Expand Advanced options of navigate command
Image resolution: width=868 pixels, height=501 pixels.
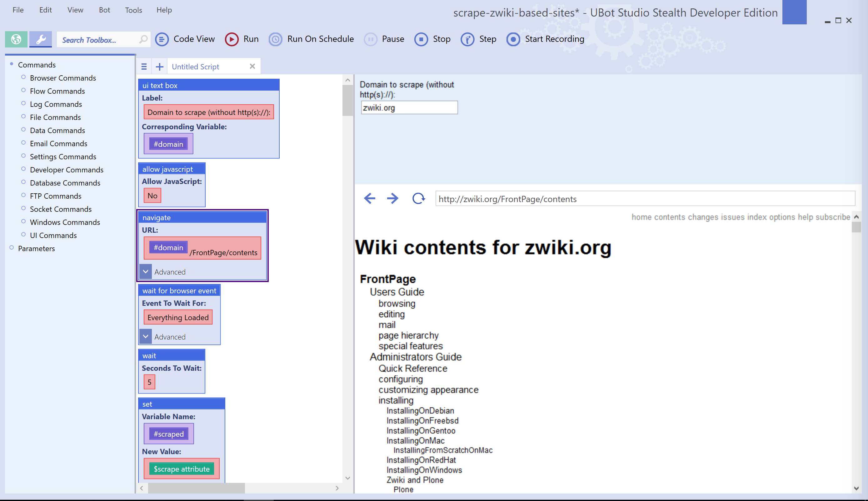[x=146, y=272]
